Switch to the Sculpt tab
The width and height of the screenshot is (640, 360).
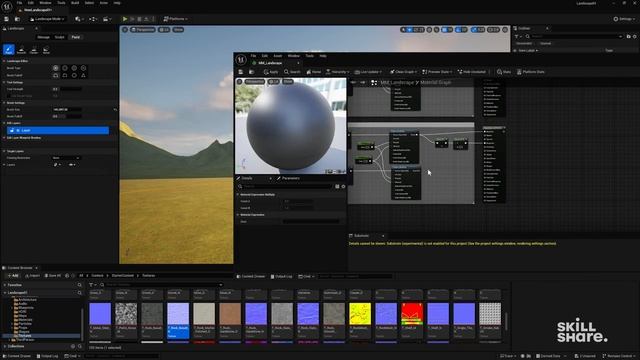(x=60, y=37)
